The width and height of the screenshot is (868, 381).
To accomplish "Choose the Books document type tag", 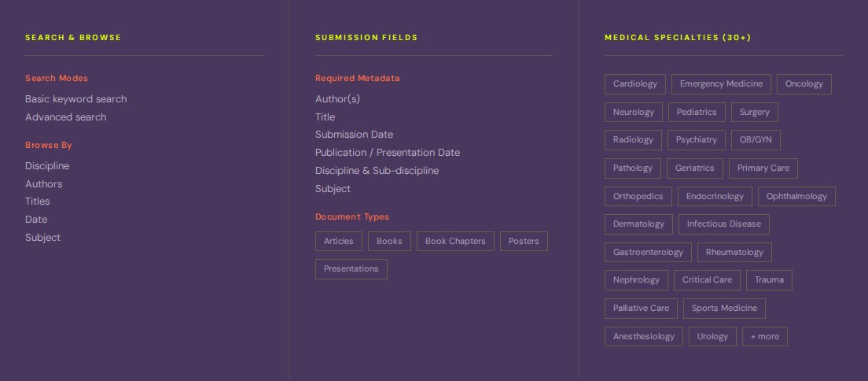I will coord(389,241).
